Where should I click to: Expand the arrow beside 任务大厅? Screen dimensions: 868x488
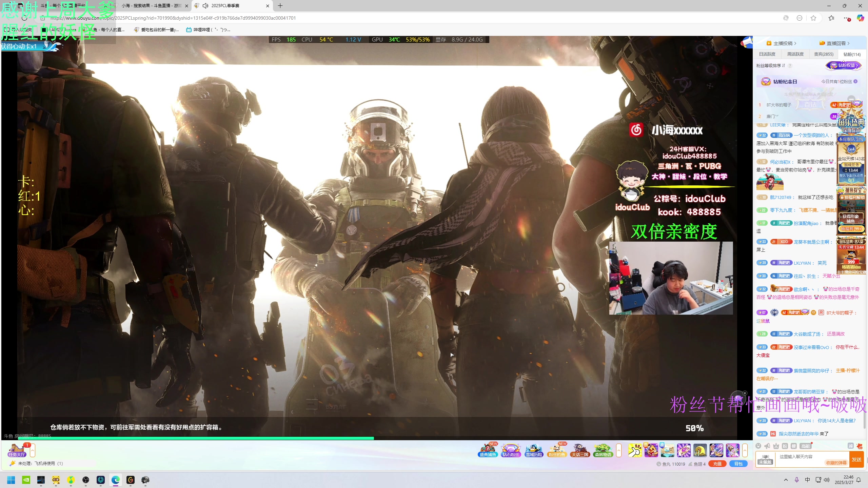point(33,450)
